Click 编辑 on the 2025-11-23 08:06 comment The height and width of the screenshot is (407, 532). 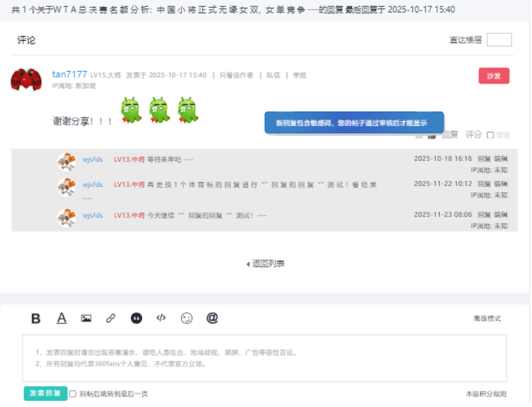[x=501, y=215]
